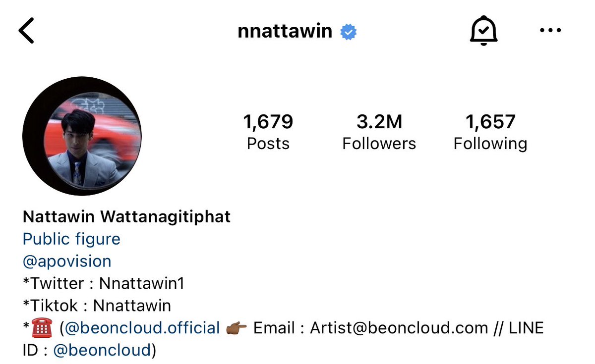Click the nnattawin username title
Viewport: 595px width, 364px height.
tap(285, 31)
